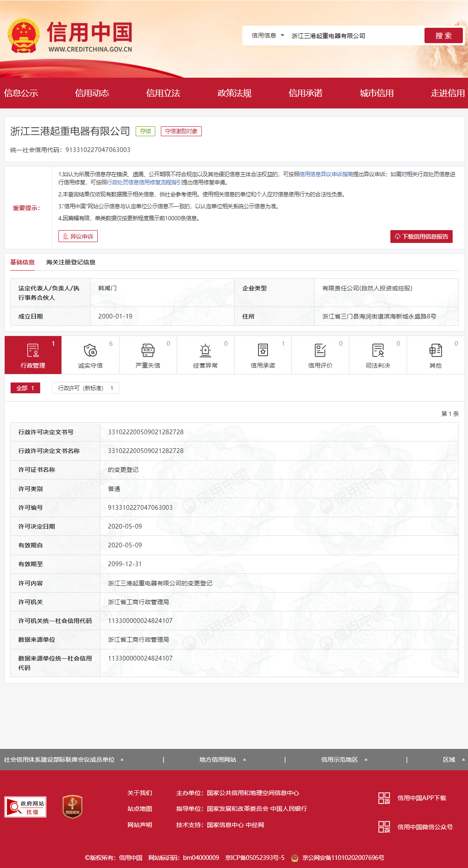Click the 存续 status tag

pos(145,131)
